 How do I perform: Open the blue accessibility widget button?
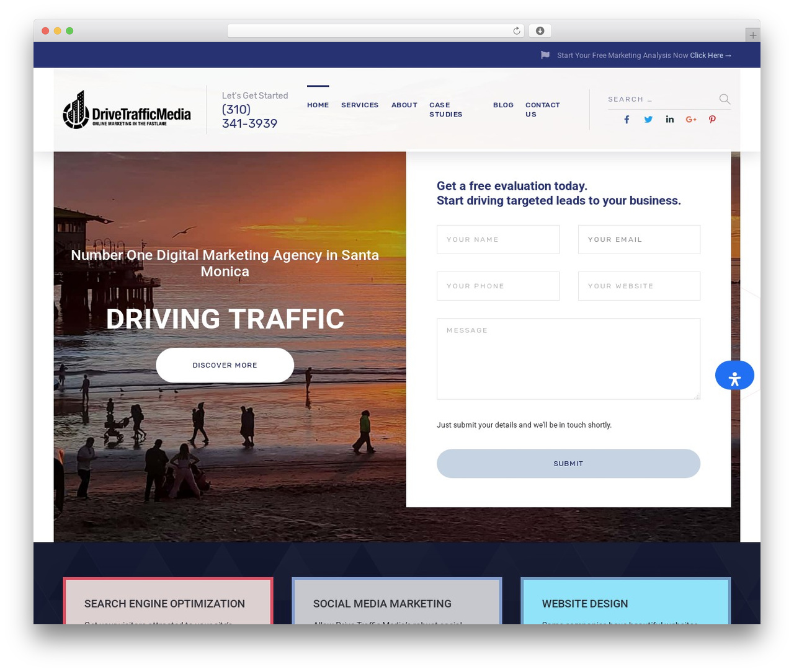734,376
